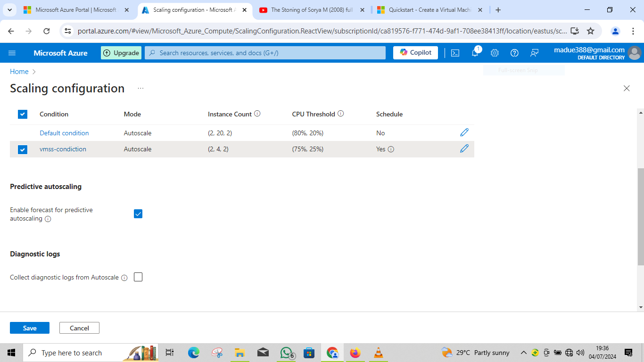Close the Stoning of Sorya M tab
The width and height of the screenshot is (644, 362).
point(362,10)
